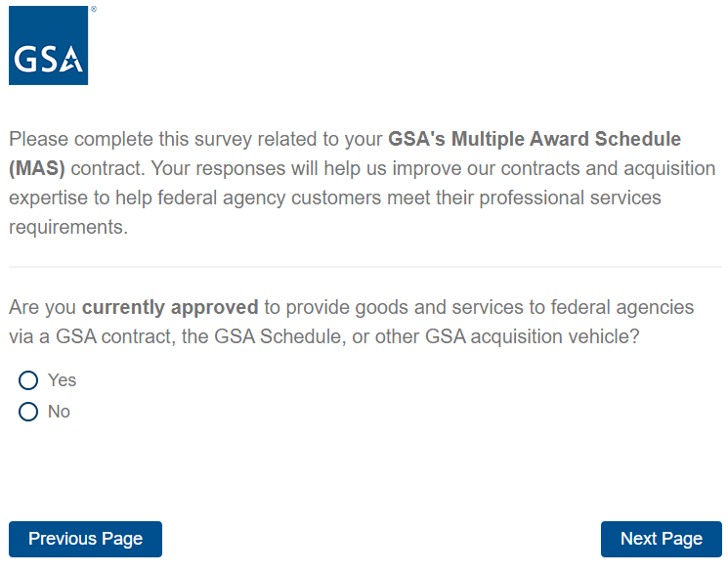728x573 pixels.
Task: Click the "Yes" option label text
Action: 62,380
